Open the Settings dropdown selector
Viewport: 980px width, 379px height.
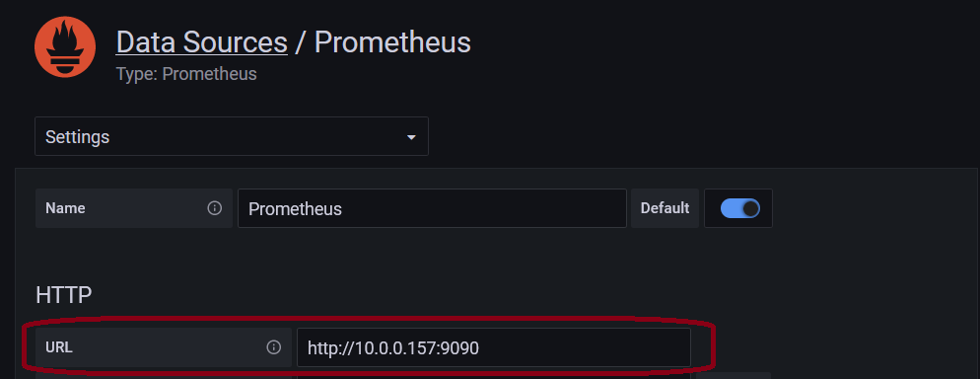(x=232, y=136)
